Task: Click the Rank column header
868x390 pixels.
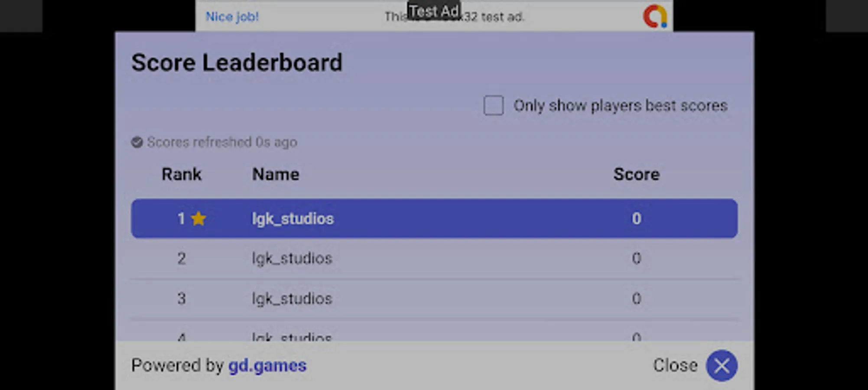Action: [182, 174]
